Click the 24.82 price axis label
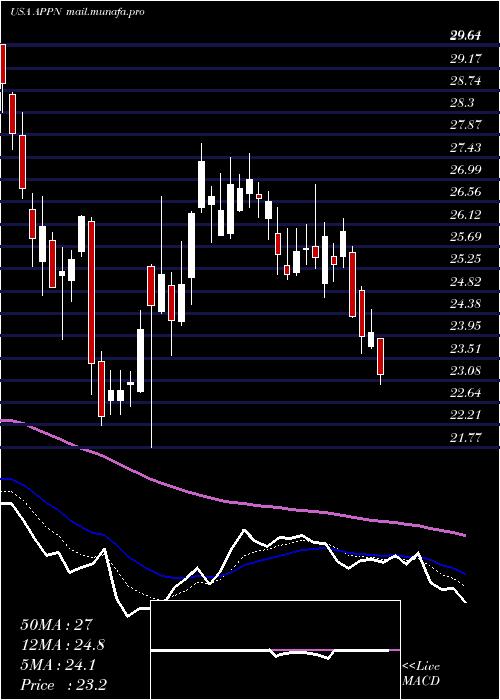Image resolution: width=500 pixels, height=700 pixels. [465, 281]
